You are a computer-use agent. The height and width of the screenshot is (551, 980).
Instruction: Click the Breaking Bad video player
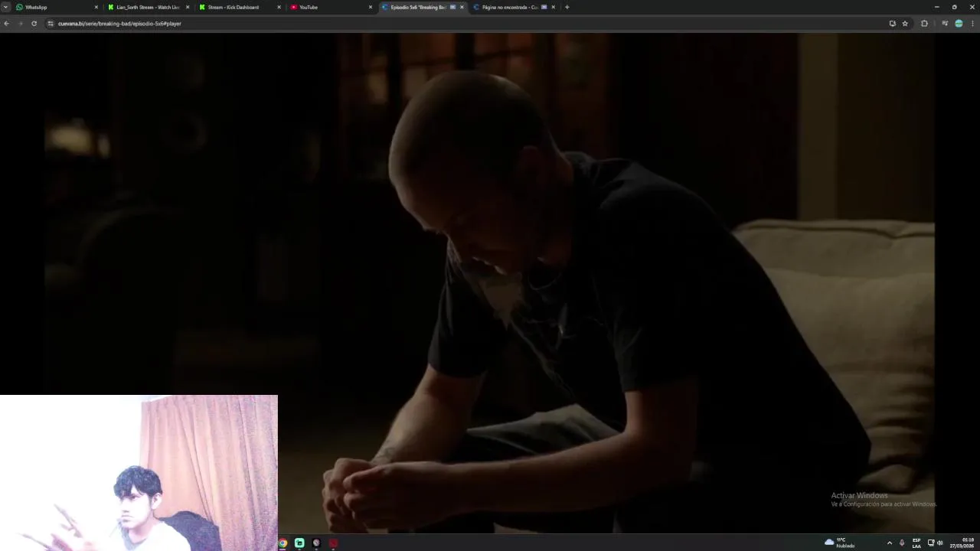490,283
